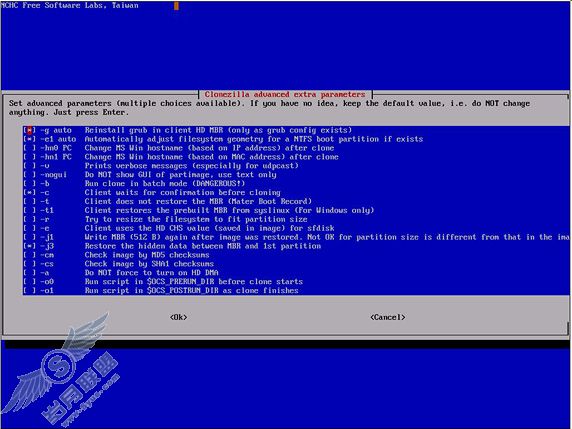Check the -cm MD5 checksums option
Viewport: 572px width, 429px height.
click(x=30, y=255)
